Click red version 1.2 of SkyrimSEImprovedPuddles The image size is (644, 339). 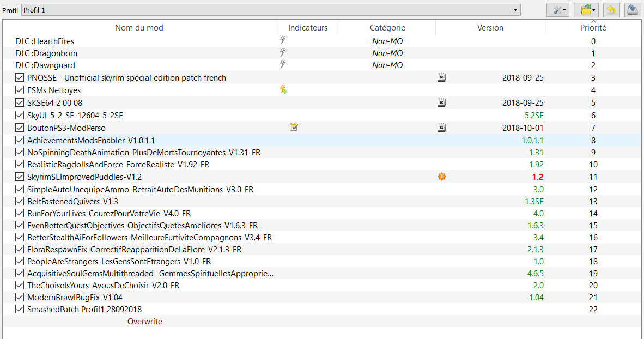tap(538, 177)
